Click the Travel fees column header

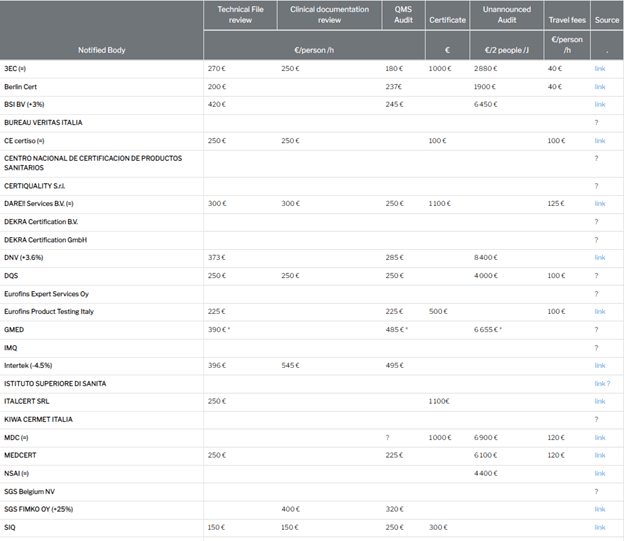pos(567,19)
